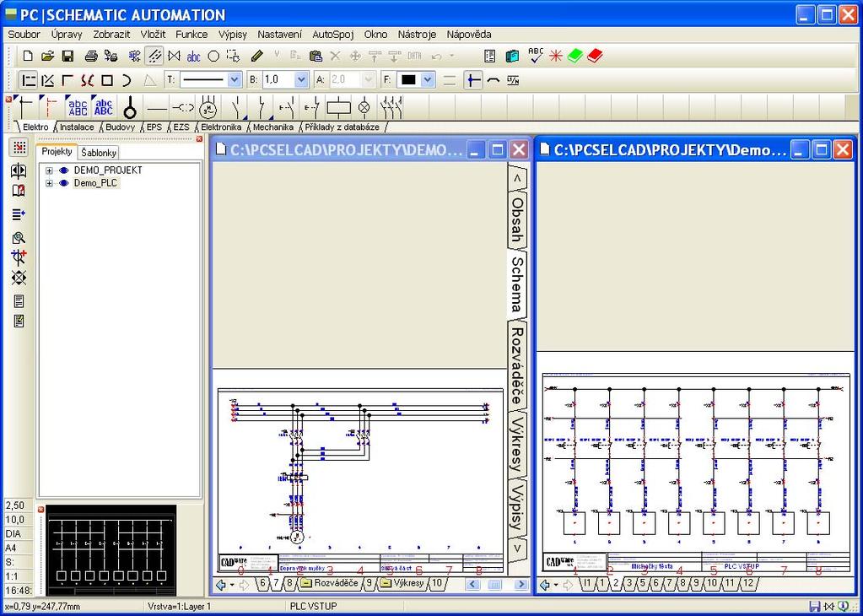Open the red book icon
Viewport: 863px width, 616px height.
595,57
